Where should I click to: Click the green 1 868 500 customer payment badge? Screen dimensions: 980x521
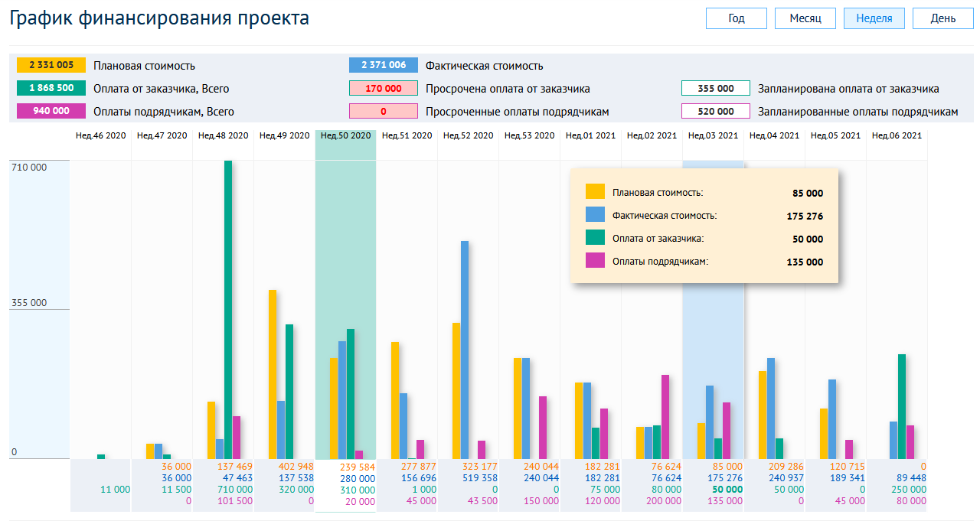coord(51,88)
